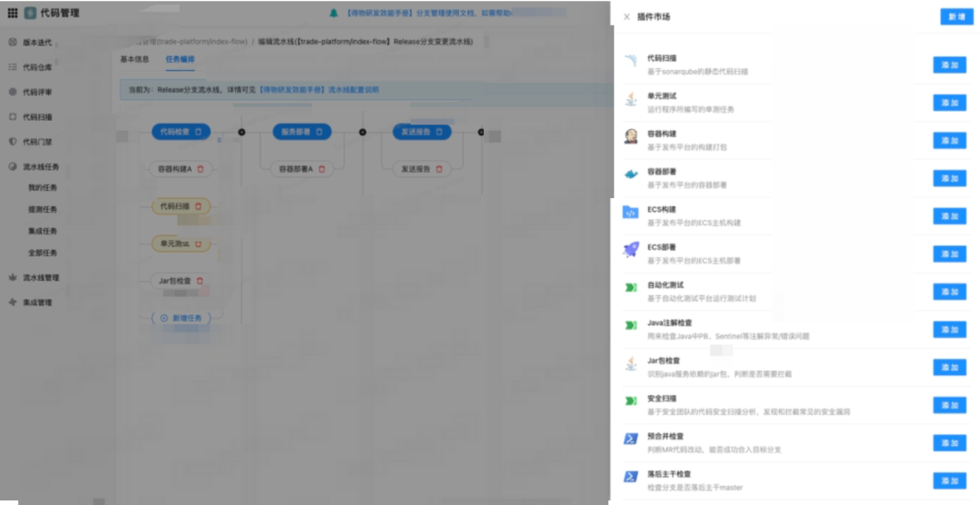Delete the 容器部署A task via red trash

[x=322, y=169]
